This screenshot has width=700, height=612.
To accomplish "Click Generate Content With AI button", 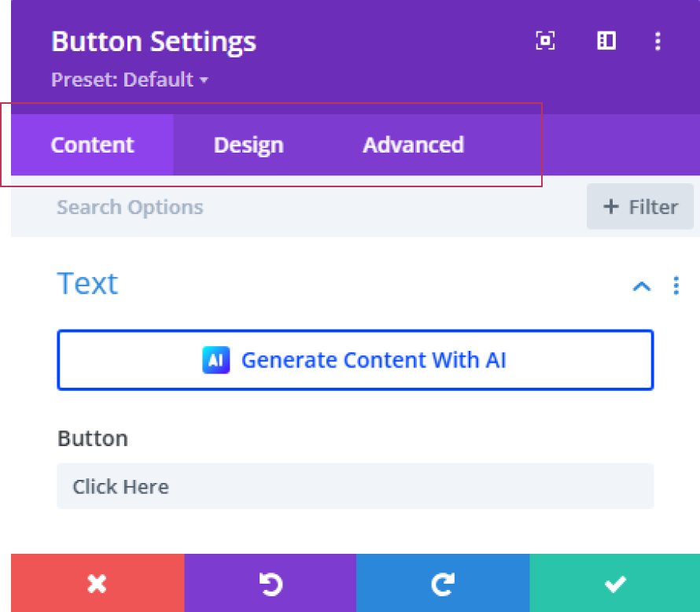I will [x=356, y=360].
